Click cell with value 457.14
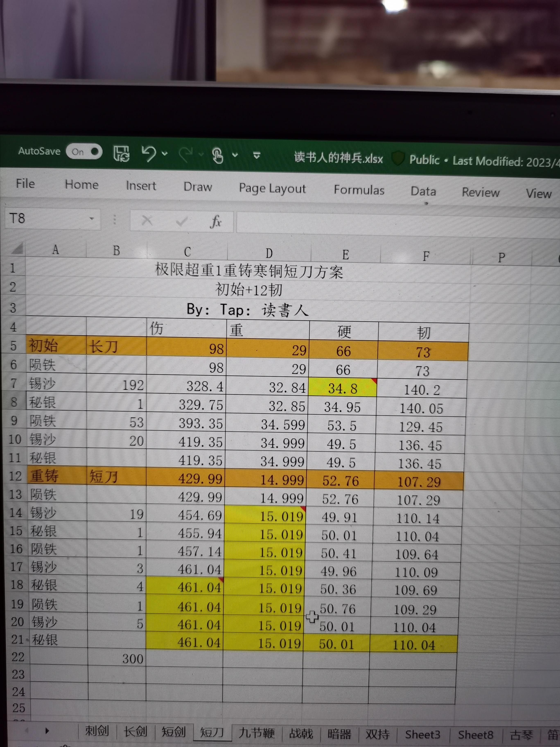This screenshot has height=747, width=560. pos(185,551)
